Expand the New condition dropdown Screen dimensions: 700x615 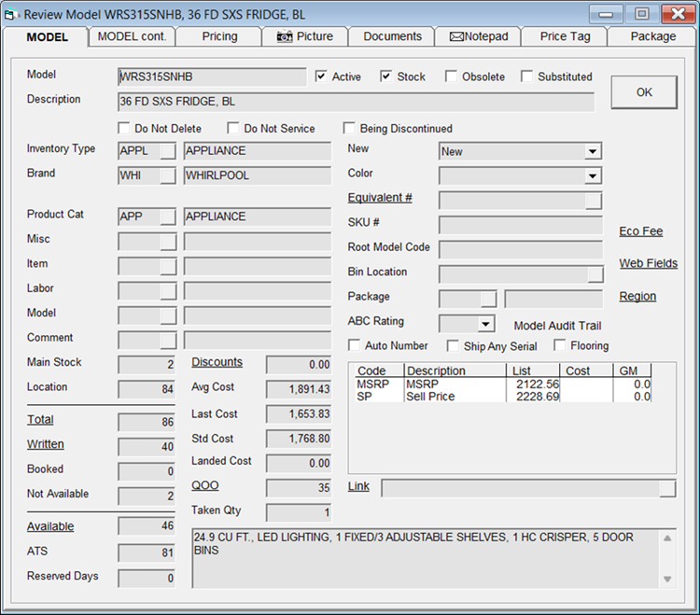click(593, 151)
